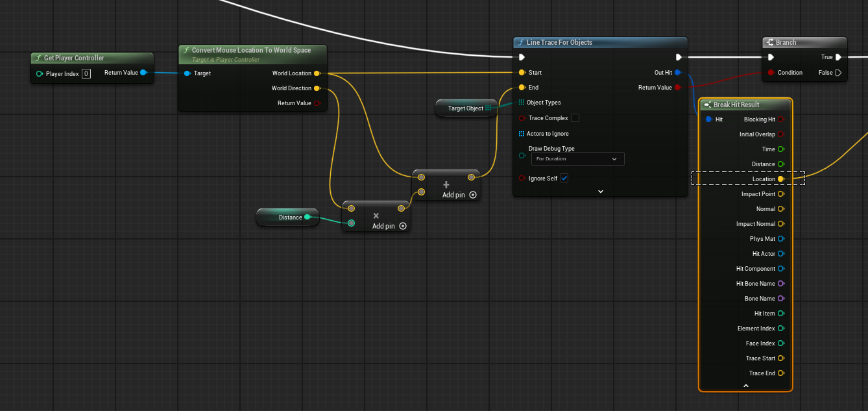
Task: Click the Draw Debug Type input pin
Action: [x=522, y=155]
